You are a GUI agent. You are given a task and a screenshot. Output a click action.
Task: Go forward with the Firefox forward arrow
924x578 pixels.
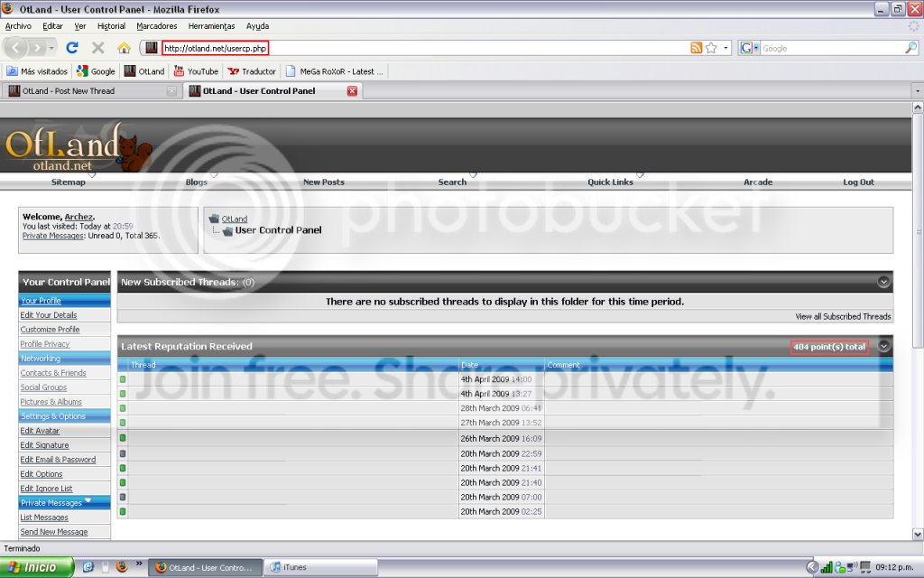(37, 48)
